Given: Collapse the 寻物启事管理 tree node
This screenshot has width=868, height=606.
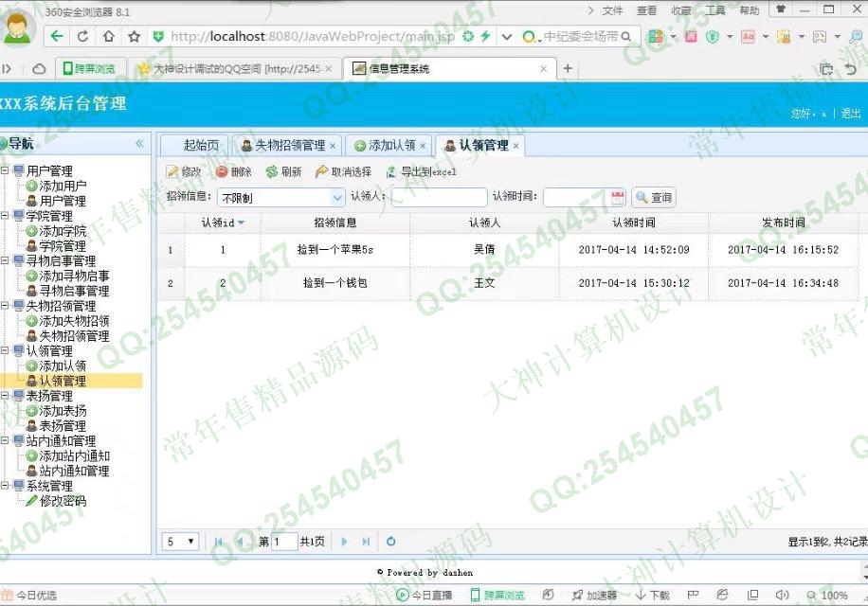Looking at the screenshot, I should point(5,260).
